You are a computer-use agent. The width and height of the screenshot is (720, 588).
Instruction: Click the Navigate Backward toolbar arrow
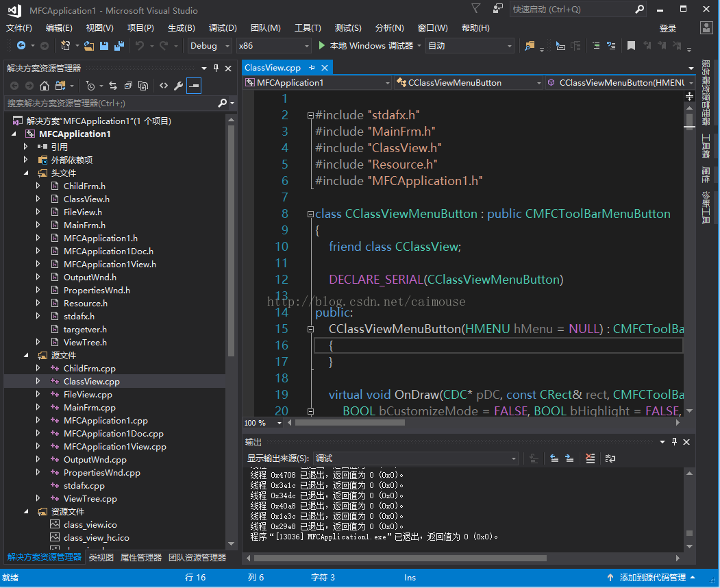click(21, 45)
